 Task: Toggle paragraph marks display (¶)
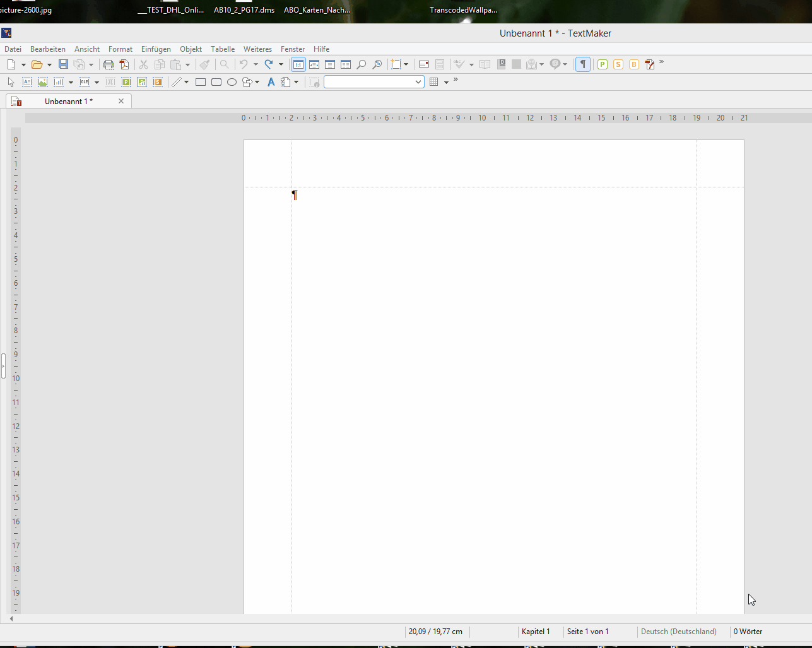pos(583,64)
